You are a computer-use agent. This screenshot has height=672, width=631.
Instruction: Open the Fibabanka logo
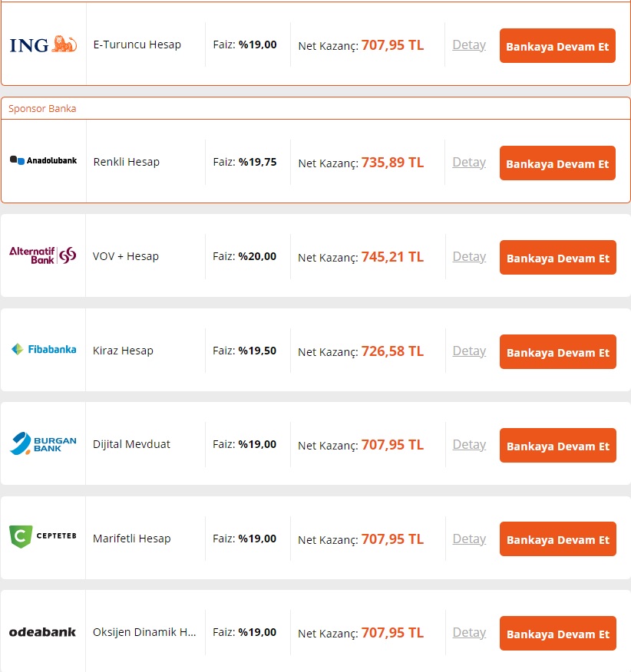pos(43,349)
